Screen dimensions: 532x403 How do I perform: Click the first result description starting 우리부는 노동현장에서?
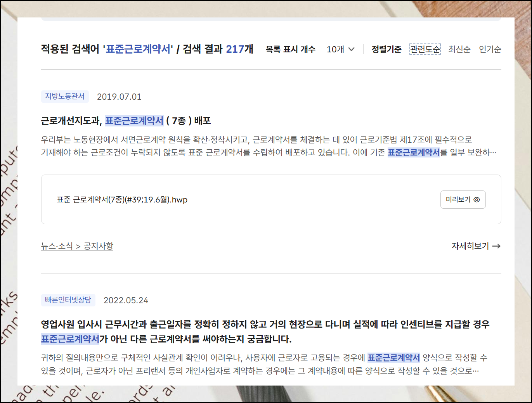tap(269, 146)
